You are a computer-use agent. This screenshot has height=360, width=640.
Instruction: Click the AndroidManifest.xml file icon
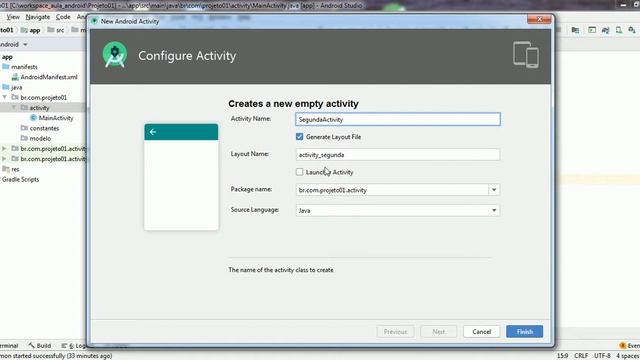15,77
